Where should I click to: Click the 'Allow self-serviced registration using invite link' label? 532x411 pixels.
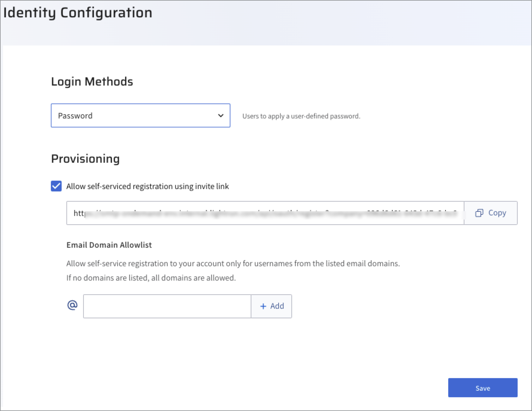click(148, 186)
